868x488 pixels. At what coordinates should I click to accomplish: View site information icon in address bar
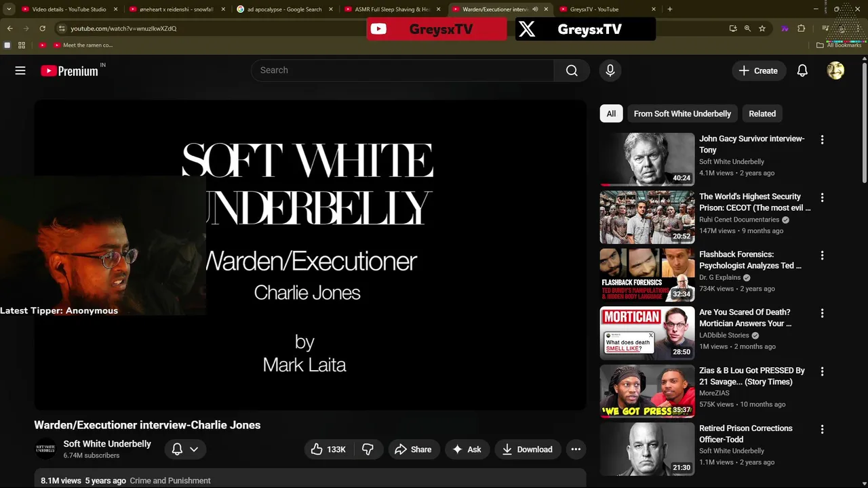coord(62,28)
